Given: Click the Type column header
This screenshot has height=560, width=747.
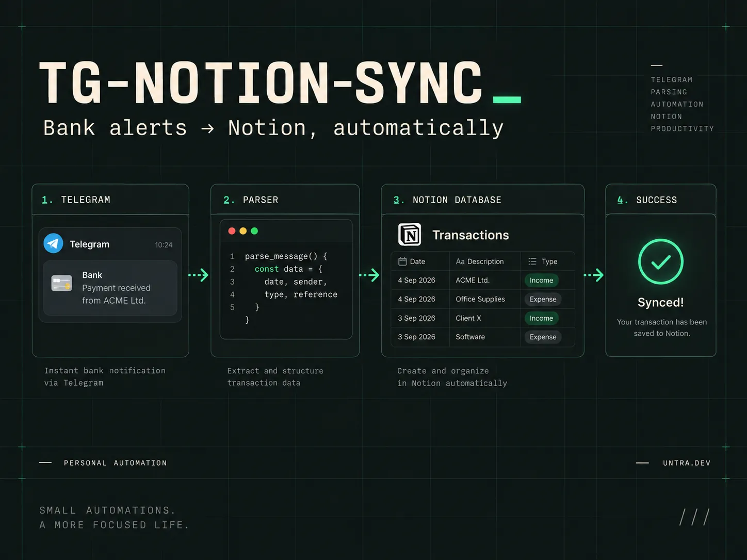Looking at the screenshot, I should click(547, 261).
